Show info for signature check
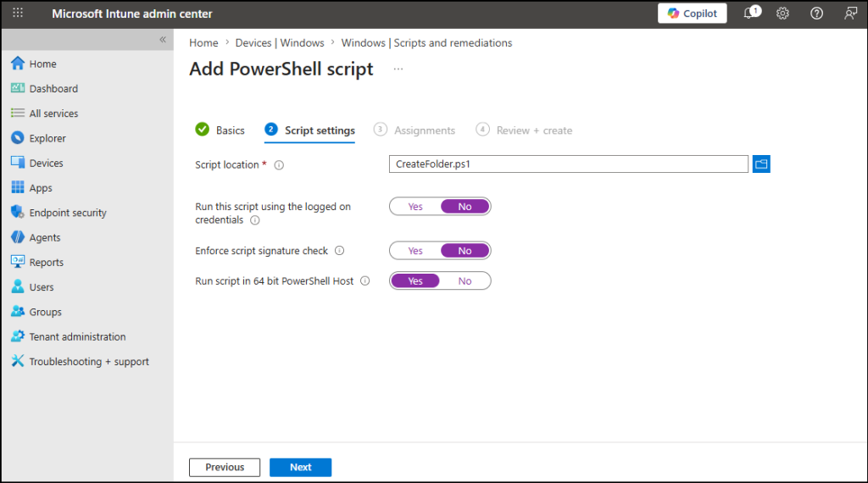The image size is (868, 483). pos(339,251)
